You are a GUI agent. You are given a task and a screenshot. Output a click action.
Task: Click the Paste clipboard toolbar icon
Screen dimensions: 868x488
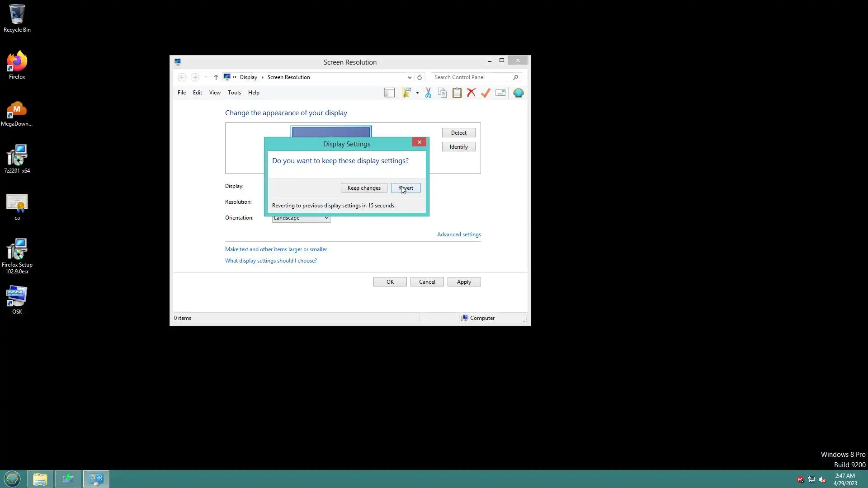(x=457, y=93)
